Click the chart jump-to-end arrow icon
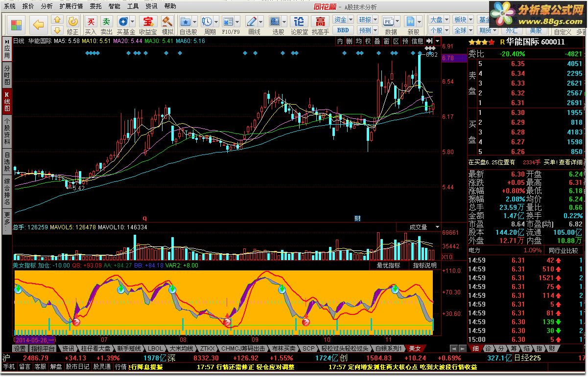588x377 pixels. point(429,42)
